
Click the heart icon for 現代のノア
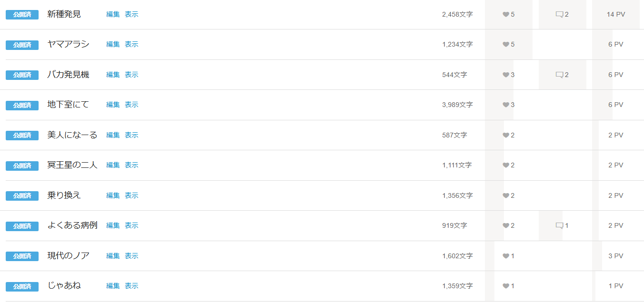(506, 256)
